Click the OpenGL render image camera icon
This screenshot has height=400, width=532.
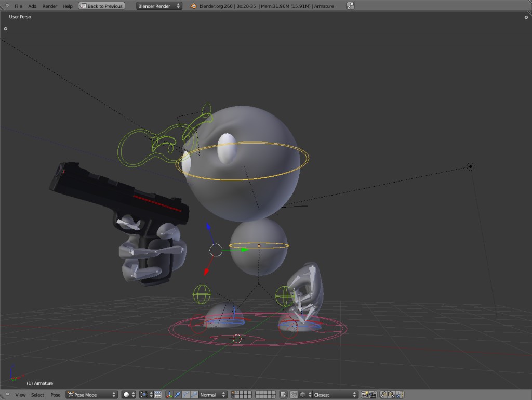click(x=364, y=394)
